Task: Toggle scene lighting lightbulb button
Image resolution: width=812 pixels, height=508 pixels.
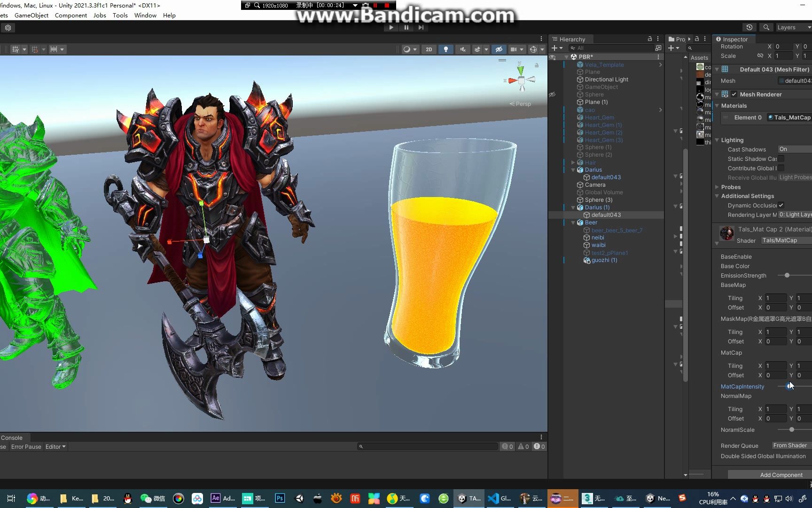Action: pyautogui.click(x=445, y=49)
